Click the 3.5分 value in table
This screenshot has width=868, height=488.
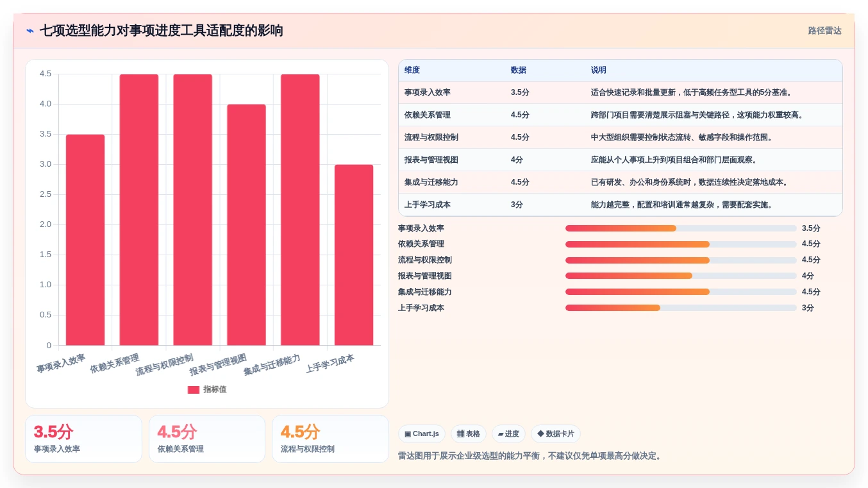520,92
